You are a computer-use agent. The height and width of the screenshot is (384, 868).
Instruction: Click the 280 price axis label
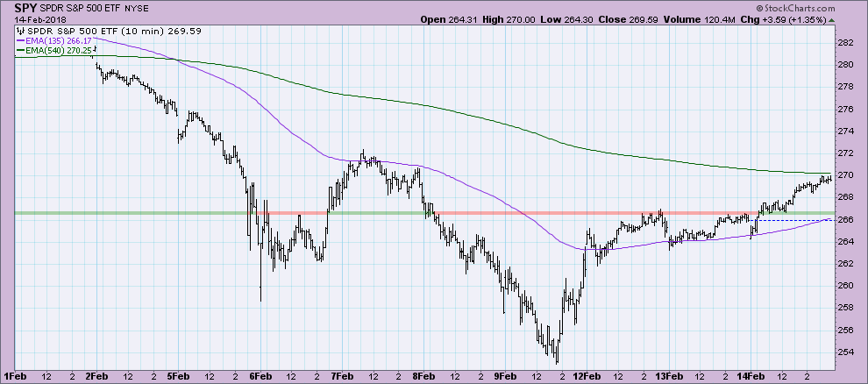[x=844, y=65]
